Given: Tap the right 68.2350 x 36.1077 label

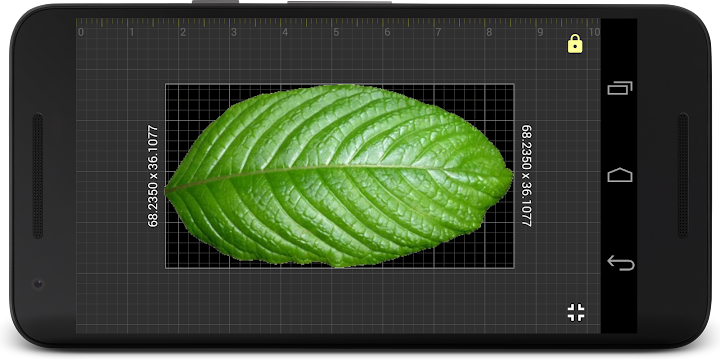Looking at the screenshot, I should coord(526,176).
